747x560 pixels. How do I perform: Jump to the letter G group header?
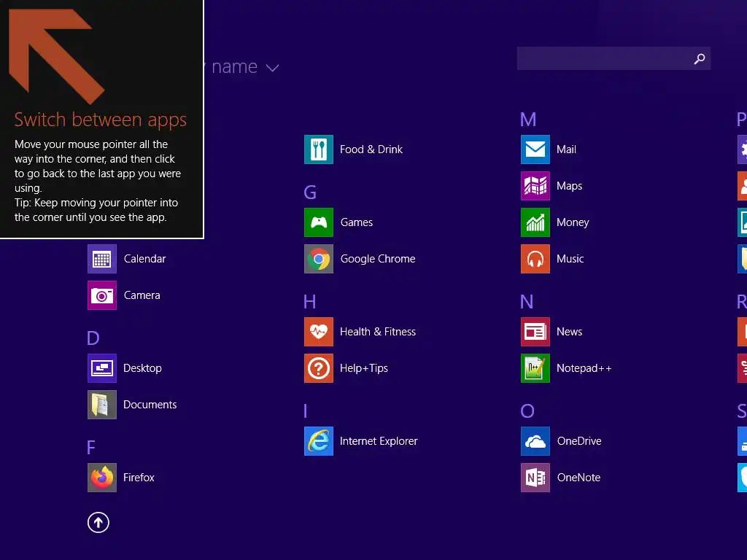[x=310, y=192]
